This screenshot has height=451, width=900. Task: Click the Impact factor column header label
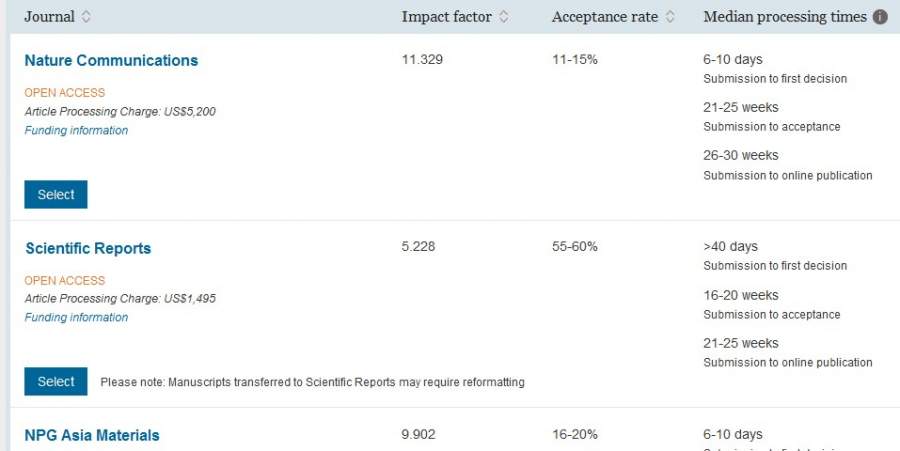[x=447, y=17]
